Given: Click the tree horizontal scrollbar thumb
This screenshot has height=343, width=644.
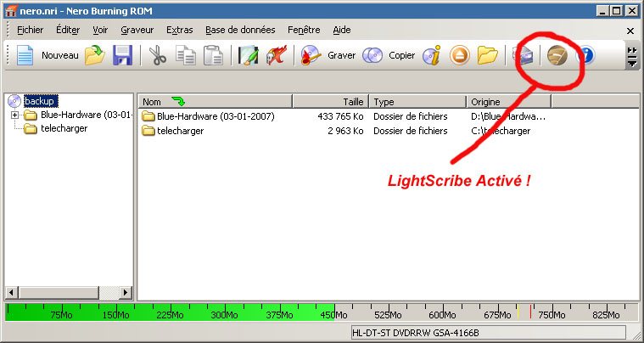Looking at the screenshot, I should coord(59,292).
